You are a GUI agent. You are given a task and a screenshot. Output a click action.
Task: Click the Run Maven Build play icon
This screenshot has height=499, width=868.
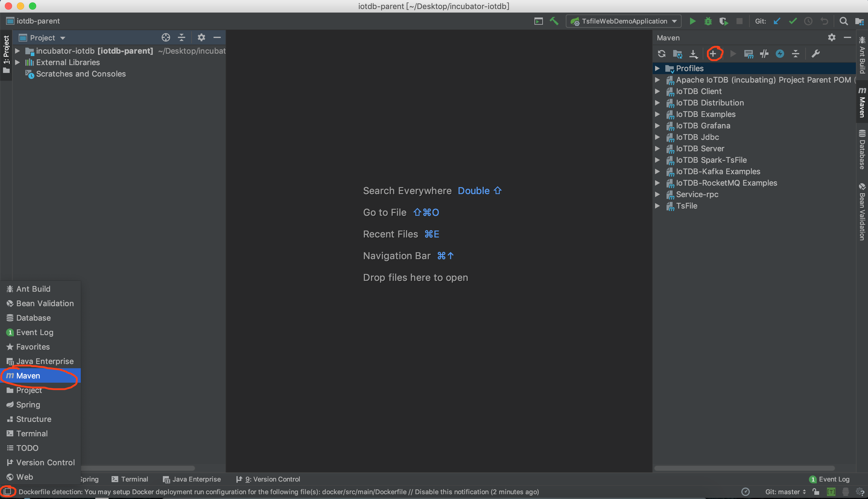pos(733,54)
